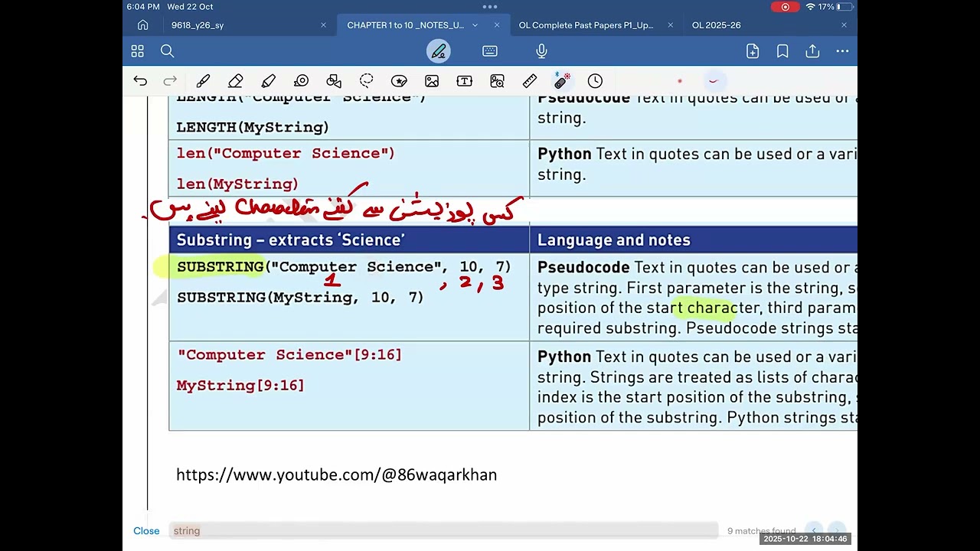This screenshot has width=980, height=551.
Task: Close the CHAPTER 1 to 10 NOTES tab
Action: coord(497,25)
